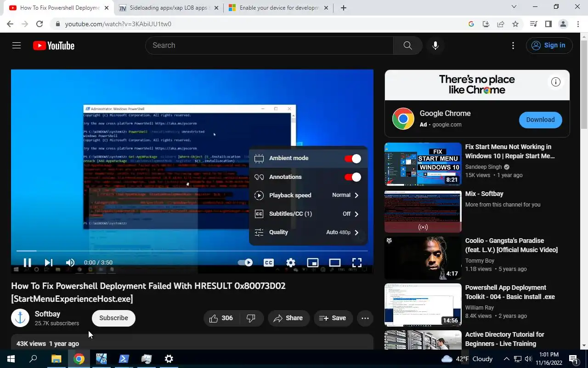Open media controls in Chrome toolbar
Screen dimensions: 588x368
click(533, 24)
